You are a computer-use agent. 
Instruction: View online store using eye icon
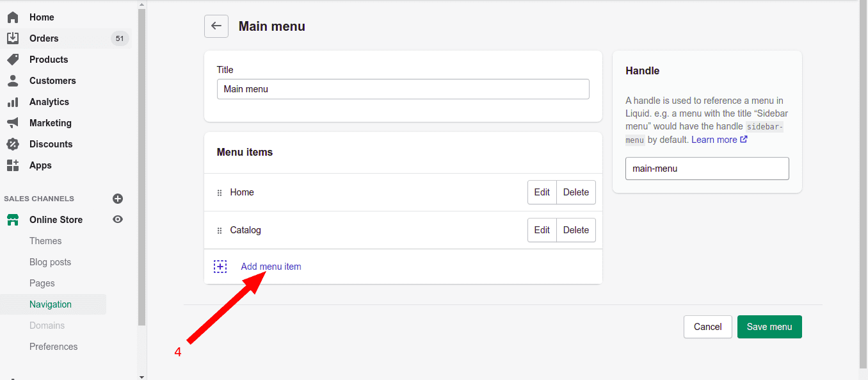(x=118, y=220)
